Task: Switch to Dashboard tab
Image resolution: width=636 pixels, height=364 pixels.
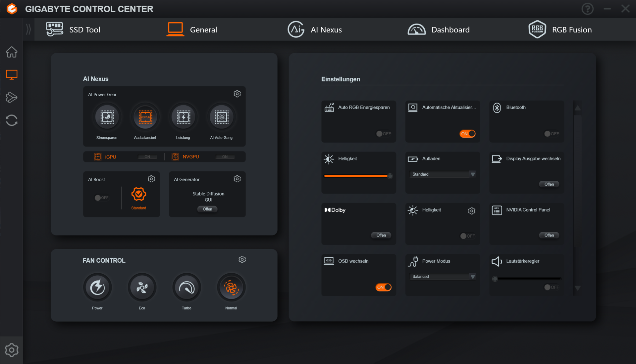Action: 439,30
